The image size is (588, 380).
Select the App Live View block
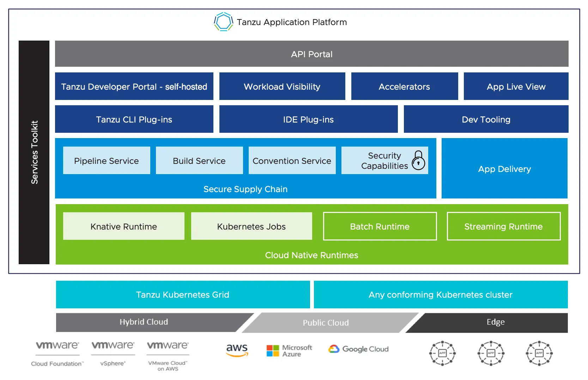(516, 86)
